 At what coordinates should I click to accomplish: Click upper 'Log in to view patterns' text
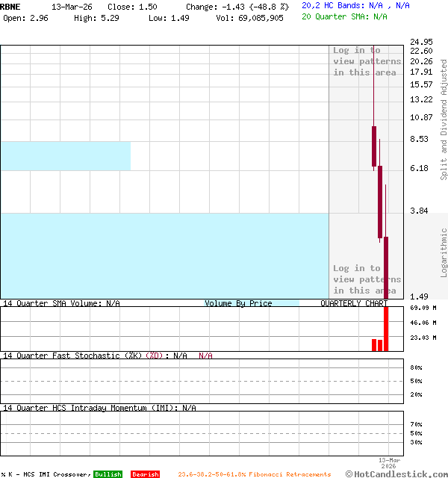tap(367, 61)
